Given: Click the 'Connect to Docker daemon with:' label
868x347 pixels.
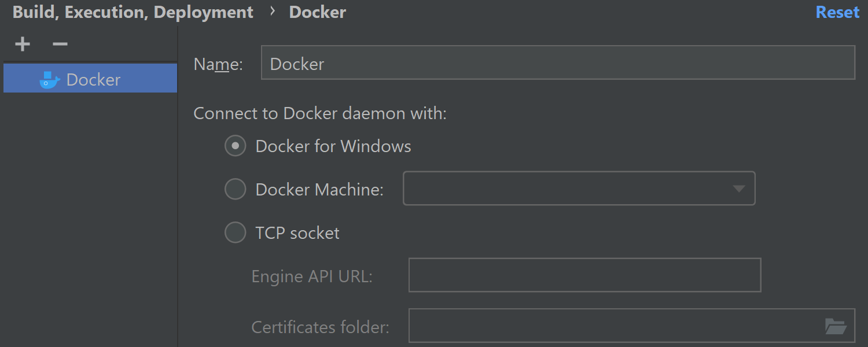Looking at the screenshot, I should coord(320,113).
